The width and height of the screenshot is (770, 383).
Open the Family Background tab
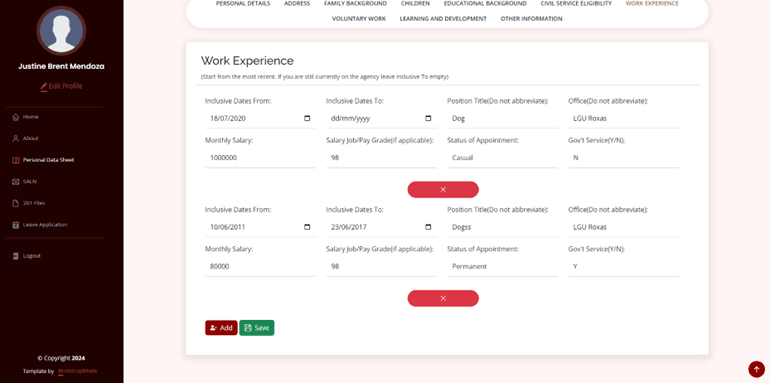356,3
